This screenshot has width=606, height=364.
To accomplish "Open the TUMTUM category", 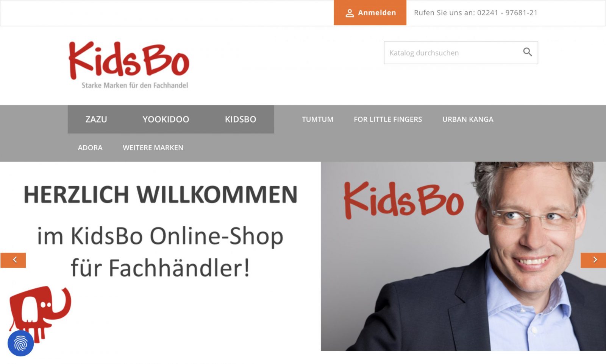I will (318, 119).
